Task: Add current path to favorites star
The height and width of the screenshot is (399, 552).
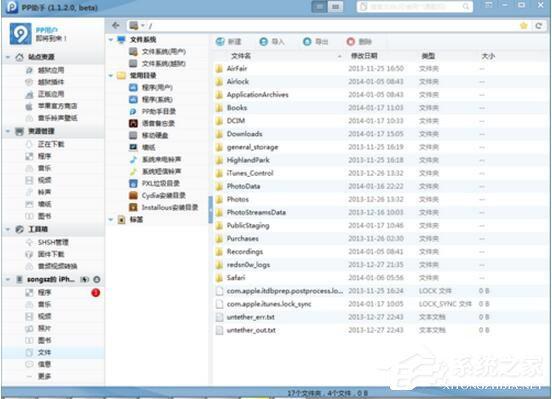Action: click(x=523, y=26)
